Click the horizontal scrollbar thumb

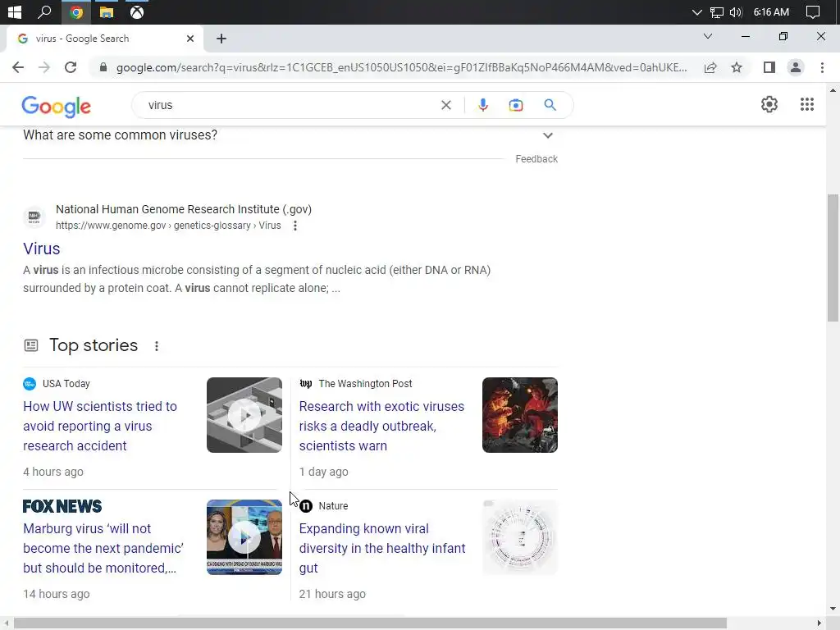[370, 623]
